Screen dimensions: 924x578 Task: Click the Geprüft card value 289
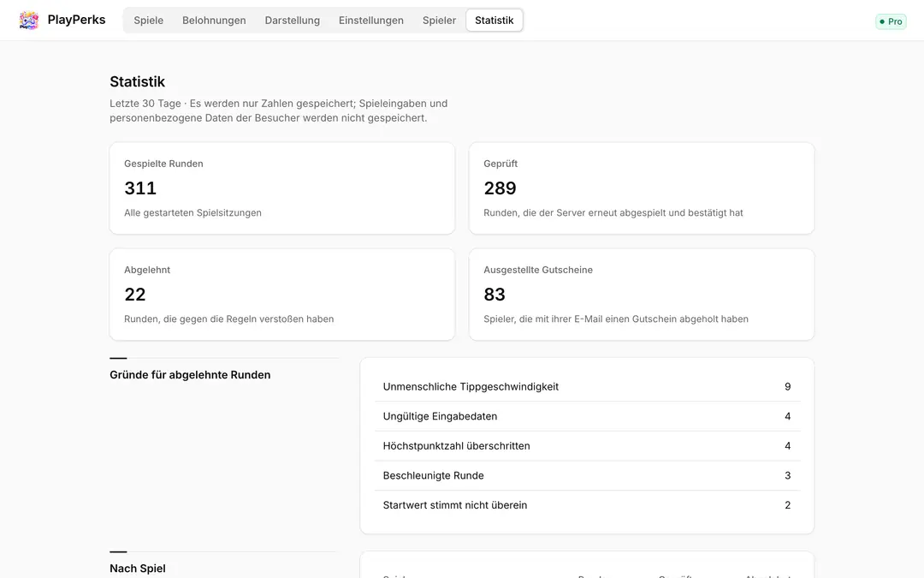tap(500, 188)
